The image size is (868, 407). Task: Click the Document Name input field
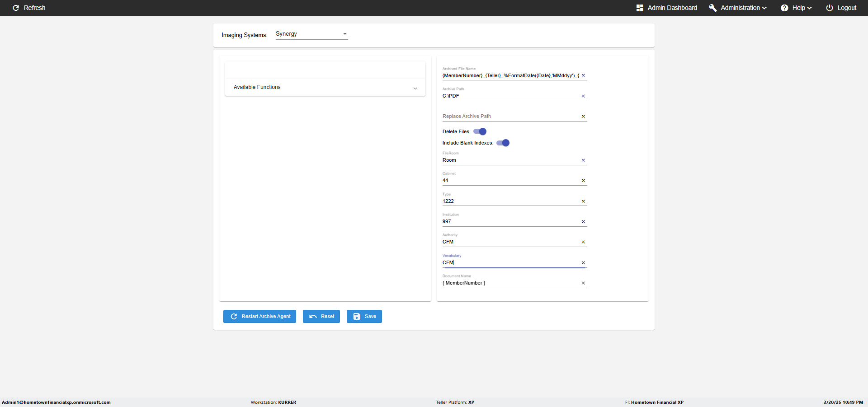[510, 283]
